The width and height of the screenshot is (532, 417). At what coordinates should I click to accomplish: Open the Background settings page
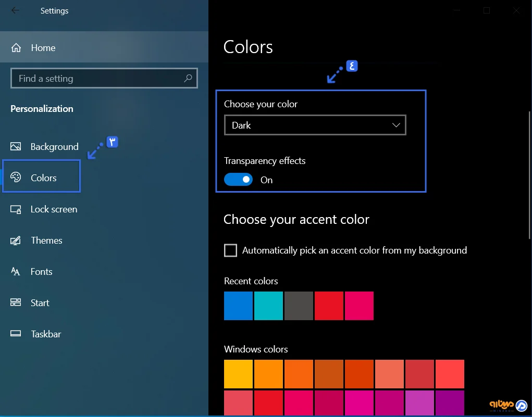[104, 146]
